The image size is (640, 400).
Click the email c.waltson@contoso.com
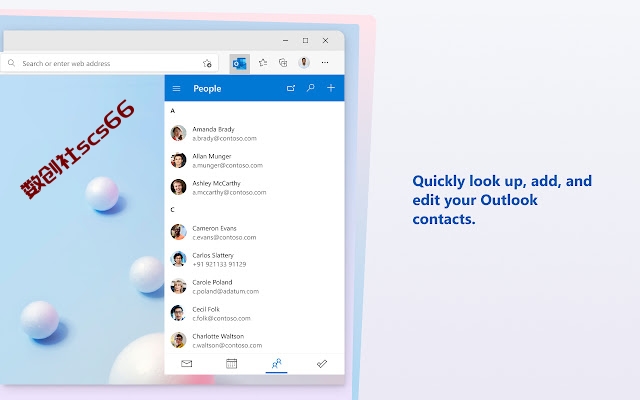click(227, 345)
